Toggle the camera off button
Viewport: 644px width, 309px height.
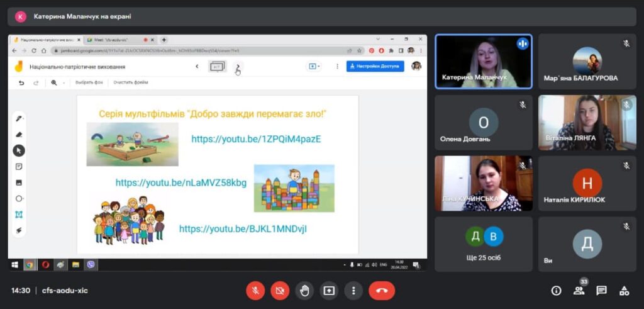280,290
